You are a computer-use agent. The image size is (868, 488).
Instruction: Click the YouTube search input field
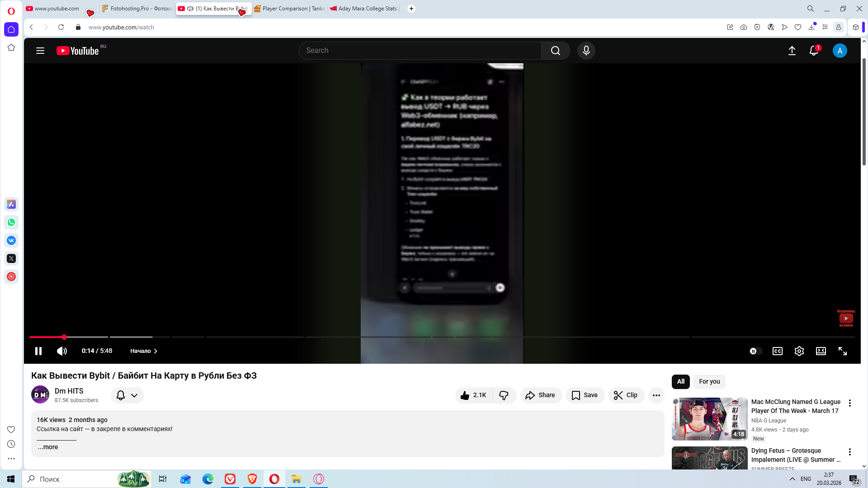420,51
